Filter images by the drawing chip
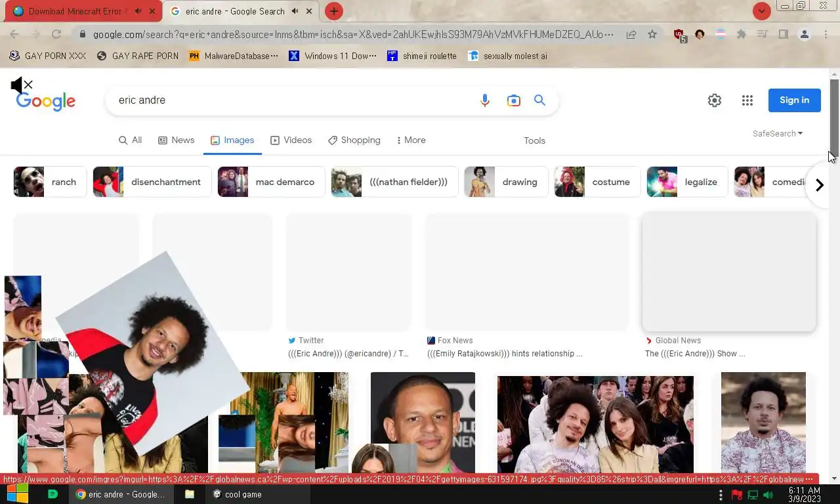Screen dimensions: 840x504 tap(506, 182)
